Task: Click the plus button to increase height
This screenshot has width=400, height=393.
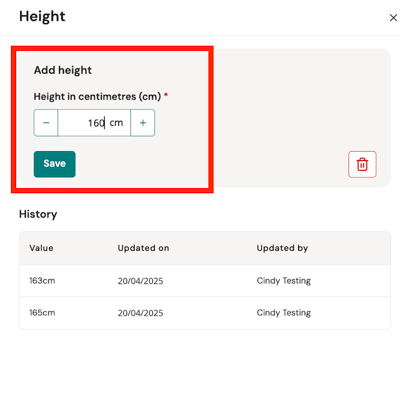Action: coord(143,123)
